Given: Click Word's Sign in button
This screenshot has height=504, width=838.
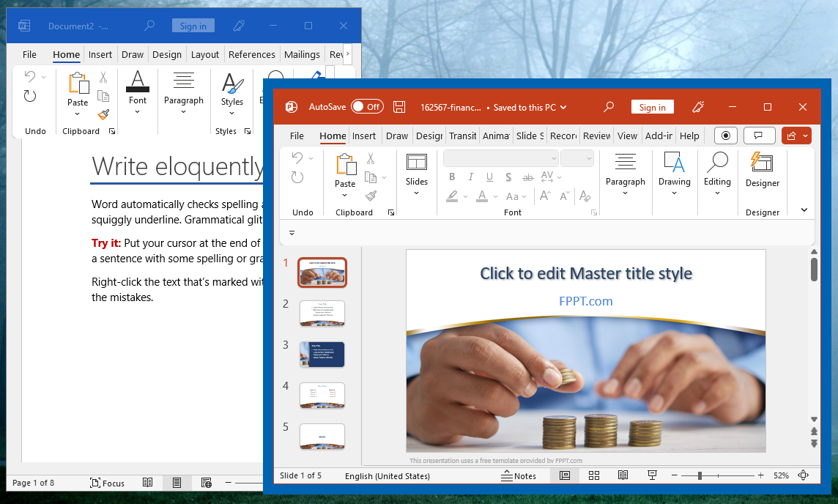Looking at the screenshot, I should click(193, 26).
